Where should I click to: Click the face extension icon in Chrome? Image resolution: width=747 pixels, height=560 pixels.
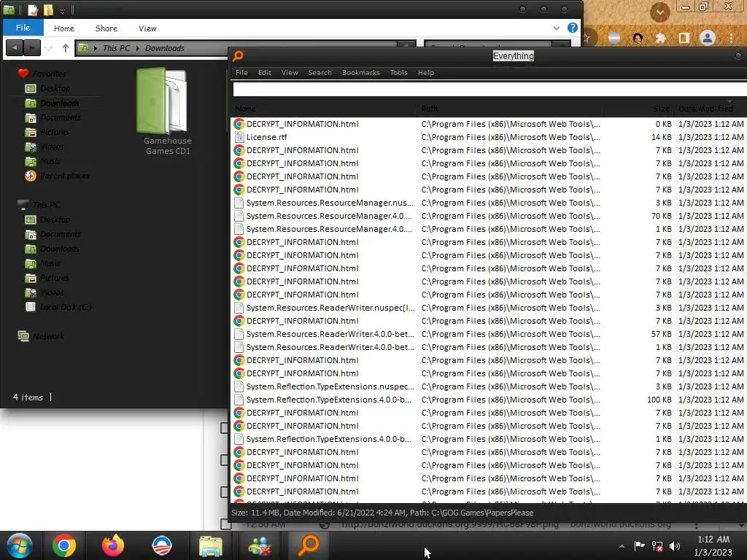click(638, 38)
